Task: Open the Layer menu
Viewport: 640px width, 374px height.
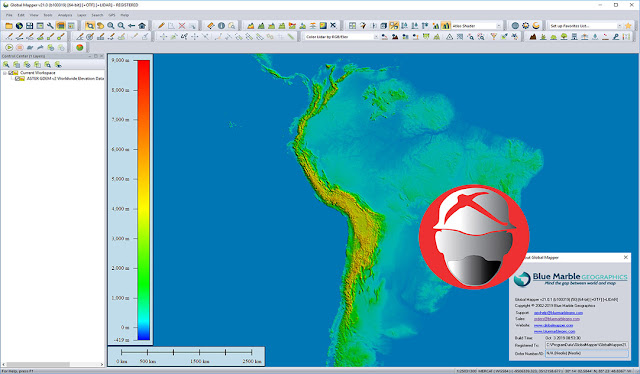Action: (x=82, y=15)
